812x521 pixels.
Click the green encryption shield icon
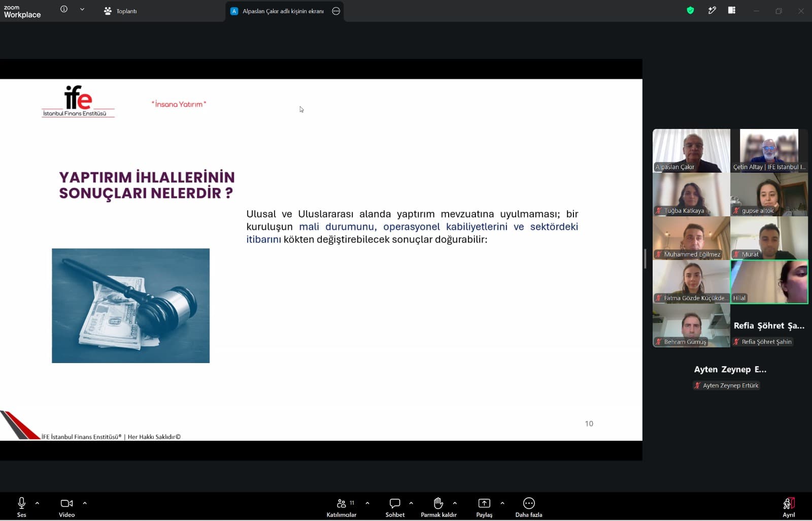click(690, 10)
